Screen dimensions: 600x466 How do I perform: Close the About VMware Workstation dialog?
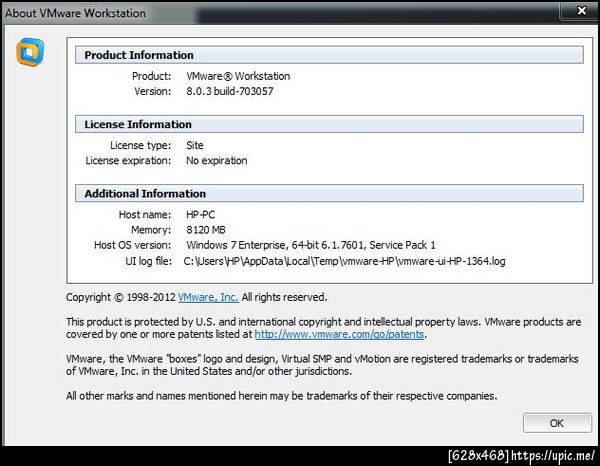point(582,10)
